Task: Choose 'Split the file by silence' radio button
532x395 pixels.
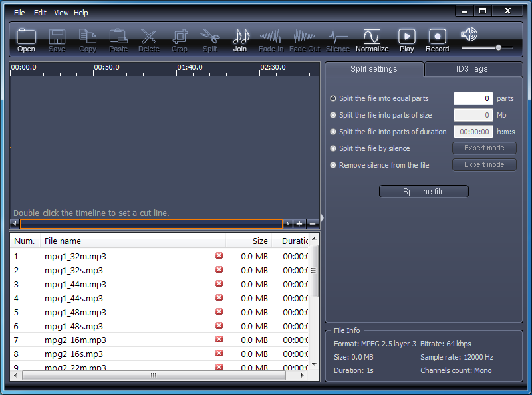Action: [x=333, y=148]
